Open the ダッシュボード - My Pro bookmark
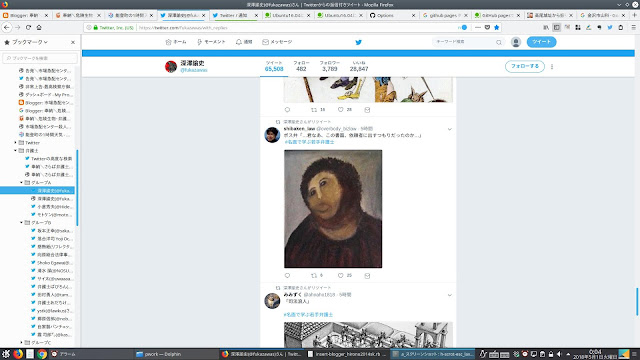 click(46, 95)
